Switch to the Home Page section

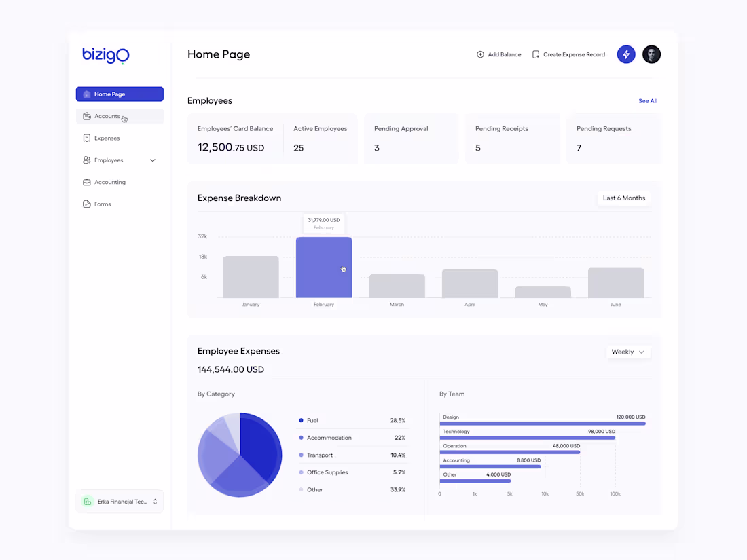pyautogui.click(x=120, y=94)
